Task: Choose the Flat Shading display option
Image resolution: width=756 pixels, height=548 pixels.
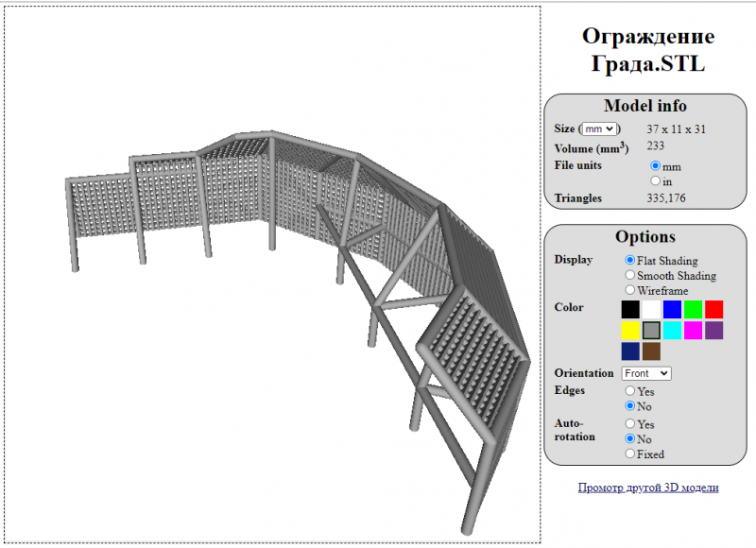Action: (630, 260)
